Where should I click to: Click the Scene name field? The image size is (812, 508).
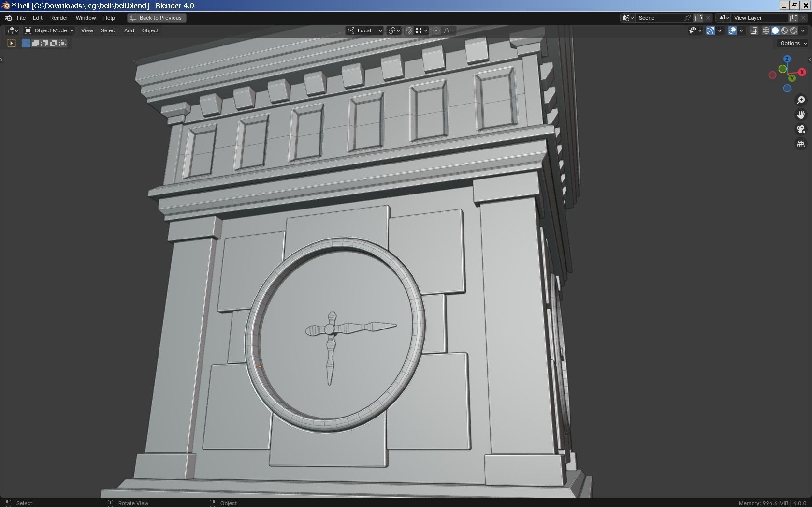coord(659,18)
